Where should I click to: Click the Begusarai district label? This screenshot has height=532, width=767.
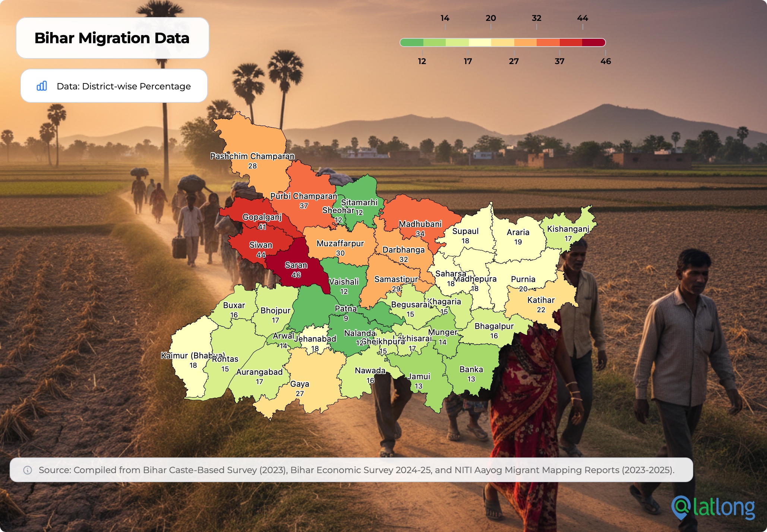click(410, 304)
